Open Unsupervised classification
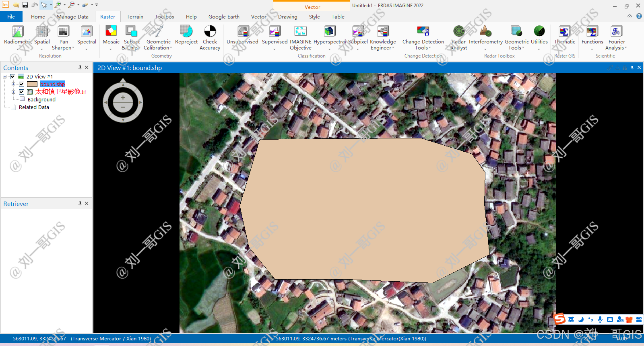Viewport: 644px width, 346px height. click(x=242, y=35)
